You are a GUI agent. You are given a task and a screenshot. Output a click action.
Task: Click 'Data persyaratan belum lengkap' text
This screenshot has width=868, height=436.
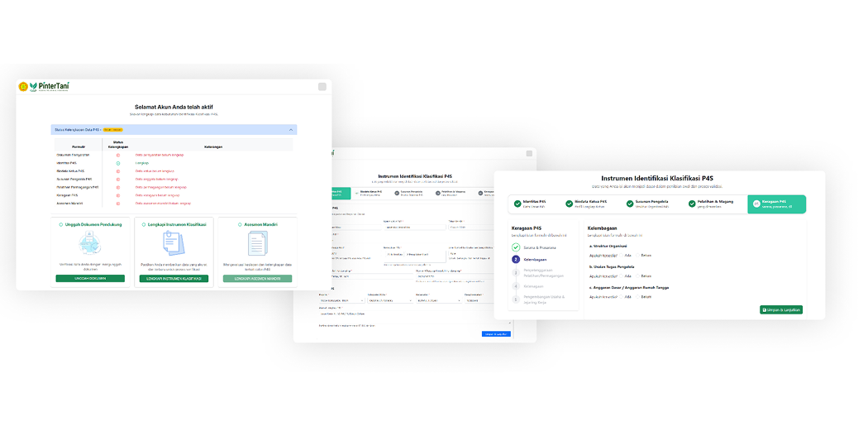(160, 155)
